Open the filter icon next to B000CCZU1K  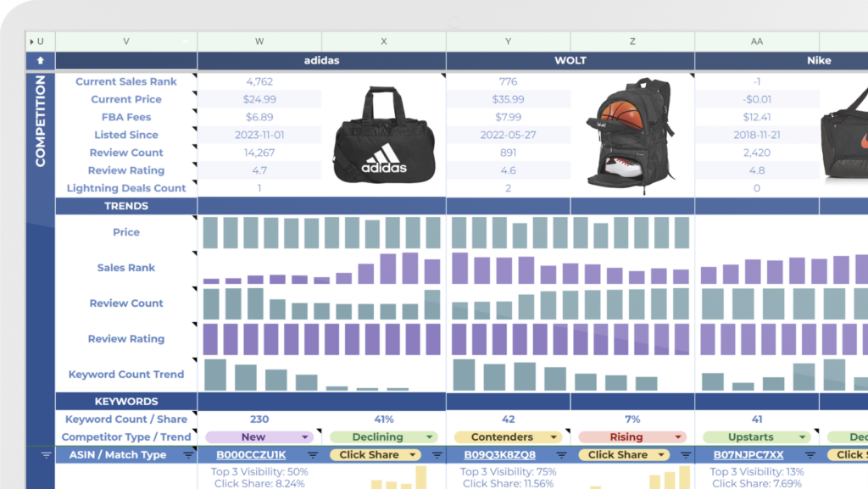313,455
